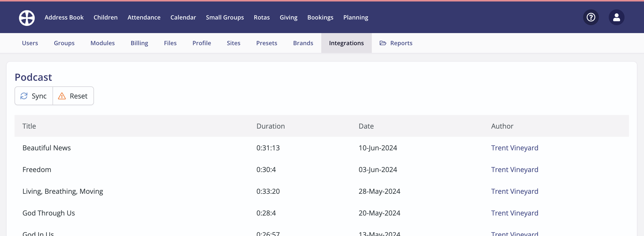Navigate to Small Groups
Viewport: 644px width, 236px height.
pyautogui.click(x=225, y=17)
